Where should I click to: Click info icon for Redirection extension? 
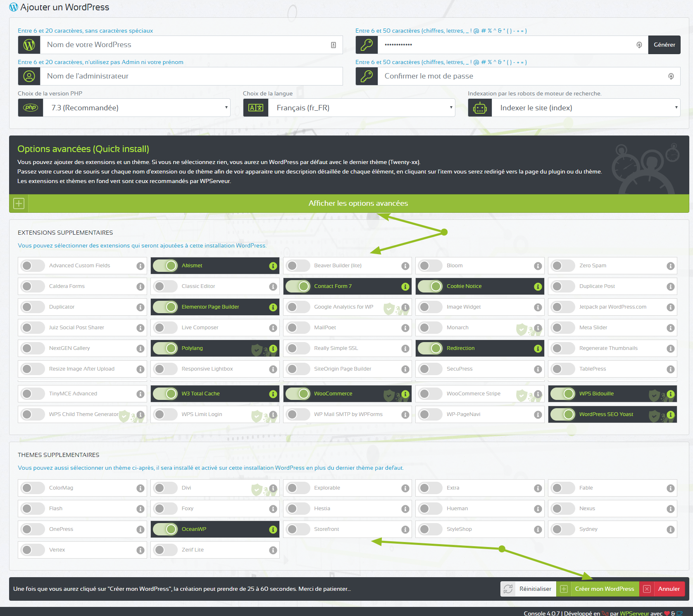point(538,349)
